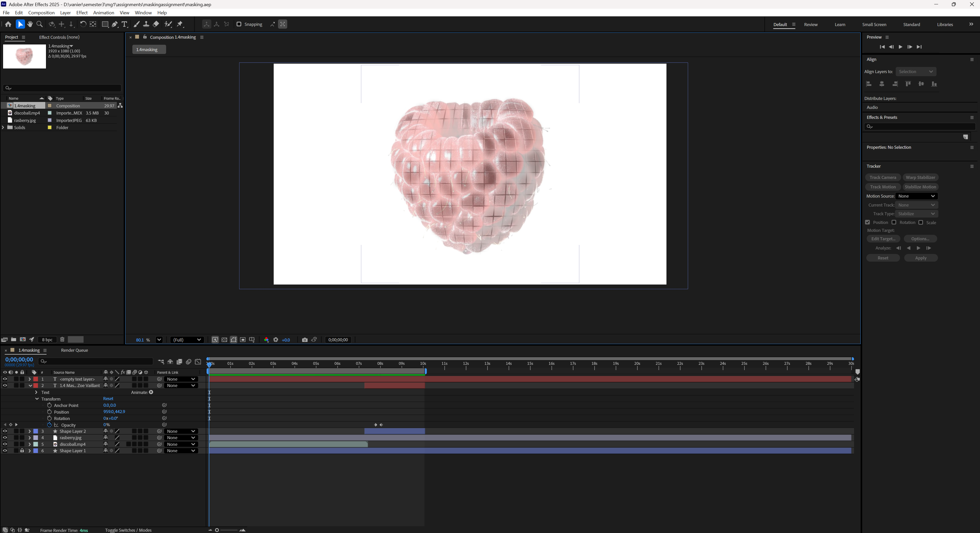
Task: Expand the Solids folder in Project panel
Action: pyautogui.click(x=3, y=128)
